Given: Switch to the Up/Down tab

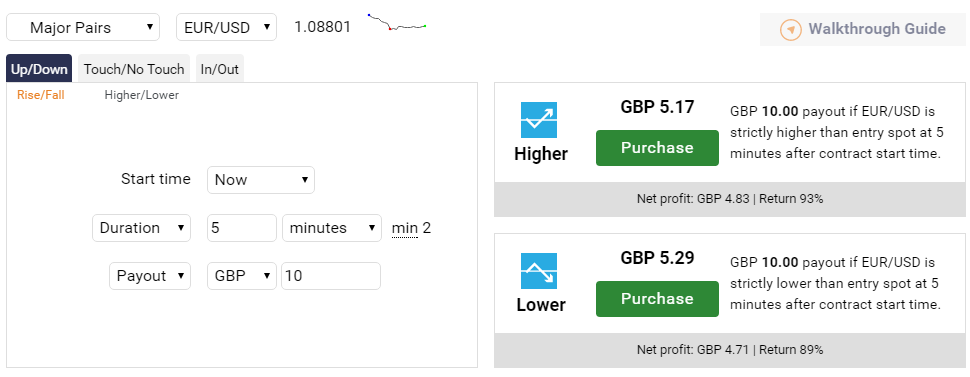Looking at the screenshot, I should (x=39, y=69).
